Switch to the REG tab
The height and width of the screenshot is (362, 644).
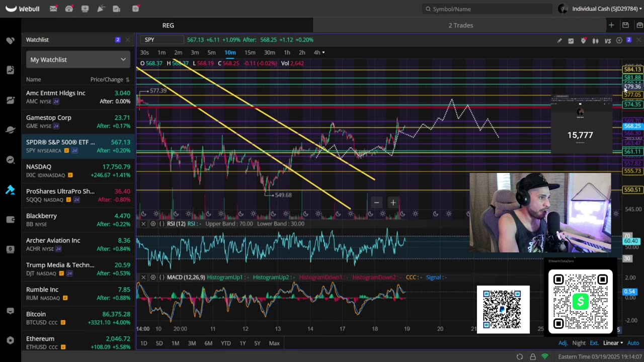[x=168, y=25]
